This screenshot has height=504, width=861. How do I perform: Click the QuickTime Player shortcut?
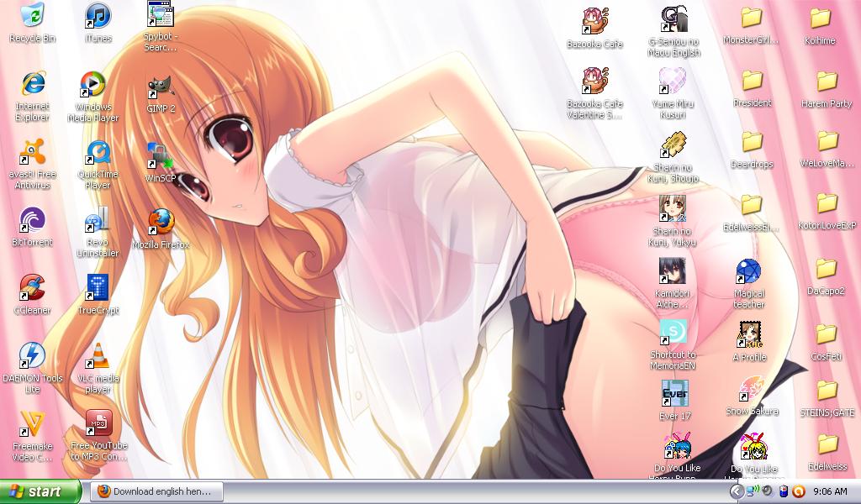[x=98, y=155]
